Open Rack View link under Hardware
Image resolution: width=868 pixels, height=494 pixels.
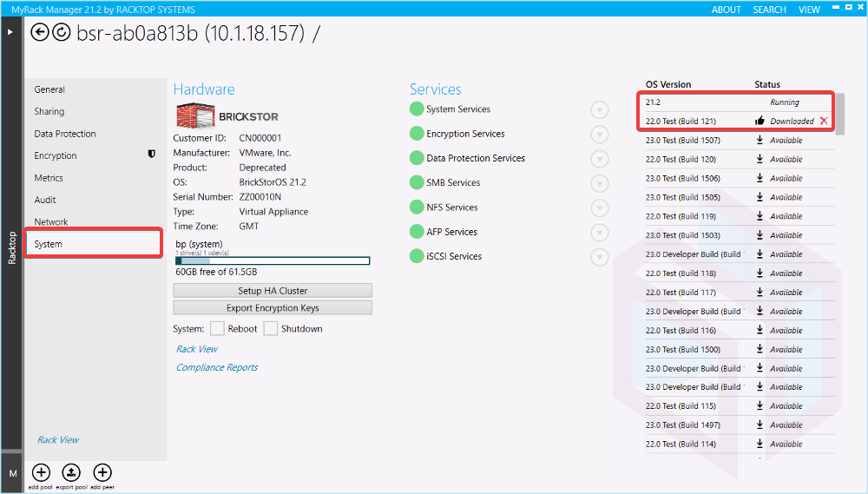196,349
